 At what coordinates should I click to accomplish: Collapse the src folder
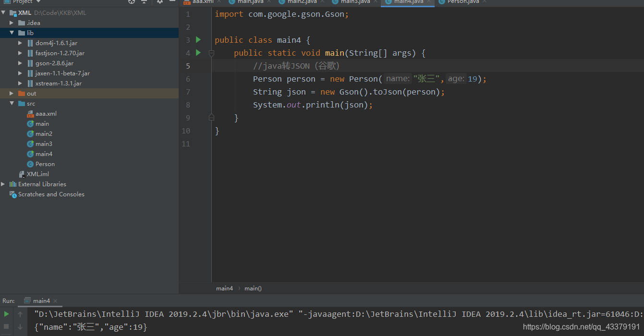12,104
